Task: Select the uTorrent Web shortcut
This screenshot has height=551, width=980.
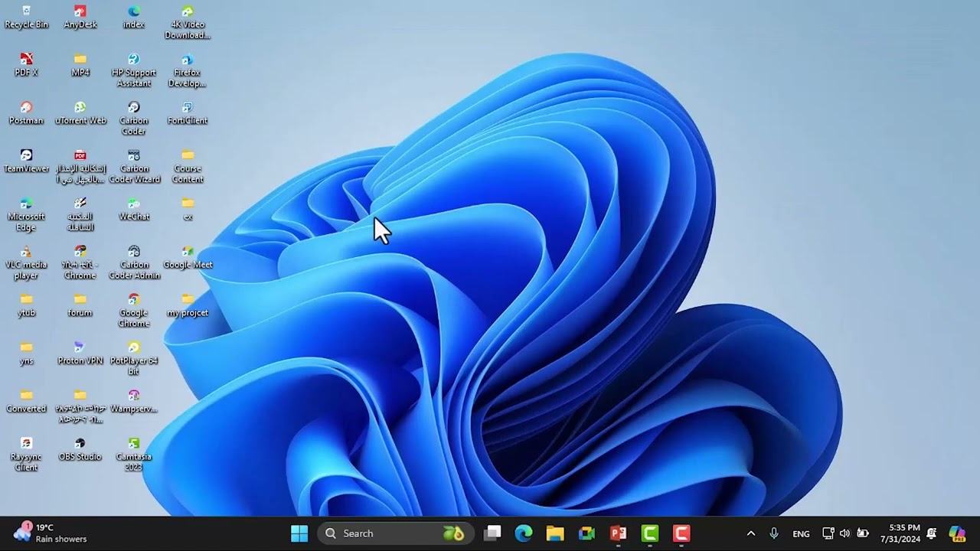Action: pos(80,114)
